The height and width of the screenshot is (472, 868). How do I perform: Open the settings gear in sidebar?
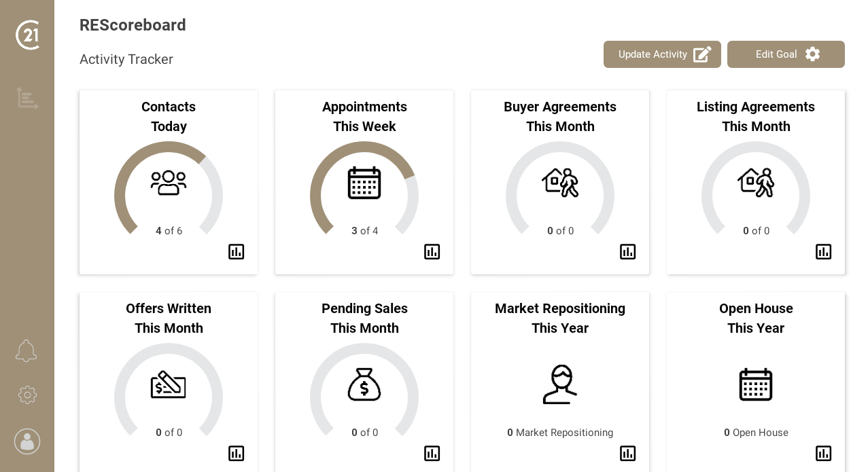(27, 395)
